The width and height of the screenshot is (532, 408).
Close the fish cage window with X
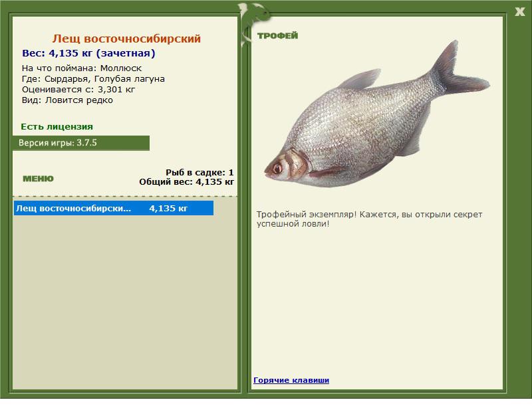(519, 12)
